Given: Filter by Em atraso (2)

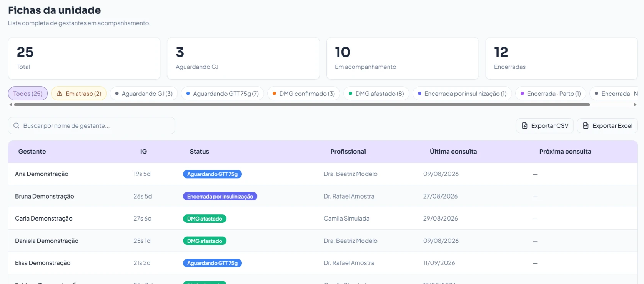Looking at the screenshot, I should point(79,94).
